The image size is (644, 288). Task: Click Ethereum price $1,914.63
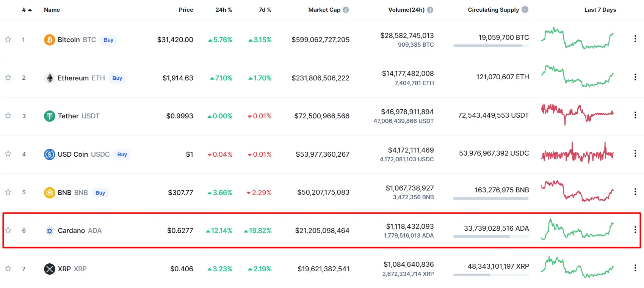[178, 78]
